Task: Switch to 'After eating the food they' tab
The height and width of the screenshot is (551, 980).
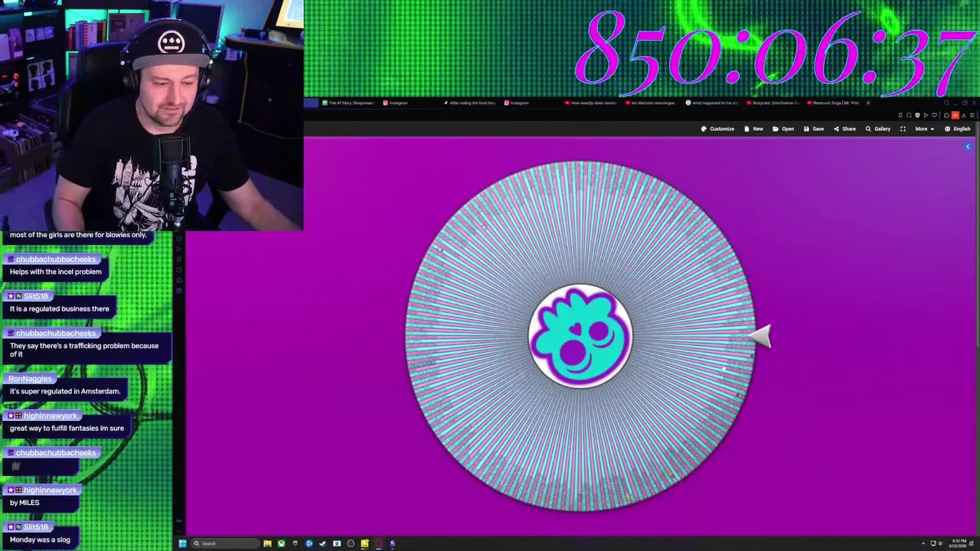Action: pos(469,103)
